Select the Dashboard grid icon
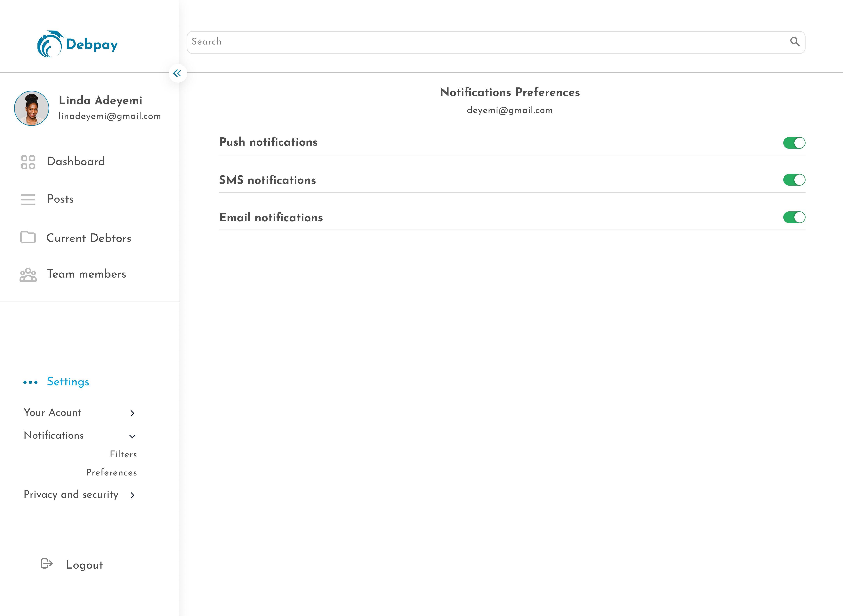This screenshot has width=843, height=616. [28, 162]
